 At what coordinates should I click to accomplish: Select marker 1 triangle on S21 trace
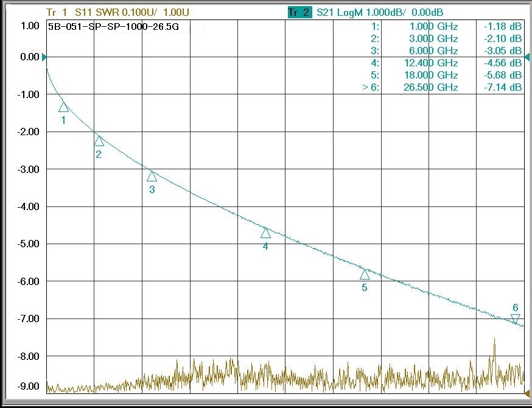coord(63,107)
